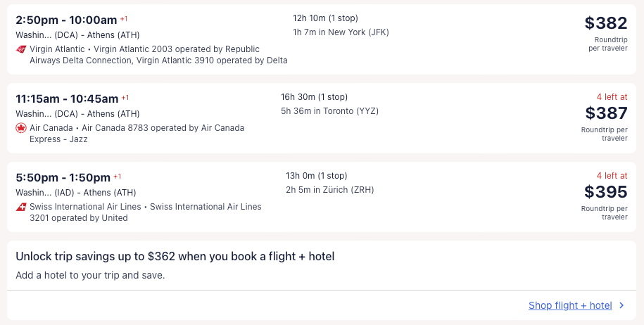Screen dimensions: 644x325
Task: Click the Swiss International Air Lines logo
Action: [x=21, y=207]
